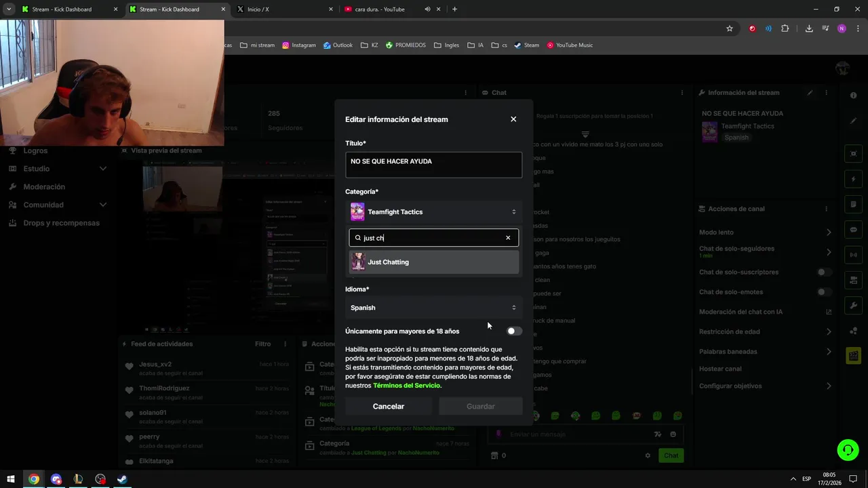
Task: Open chat settings gear icon
Action: pos(648,455)
